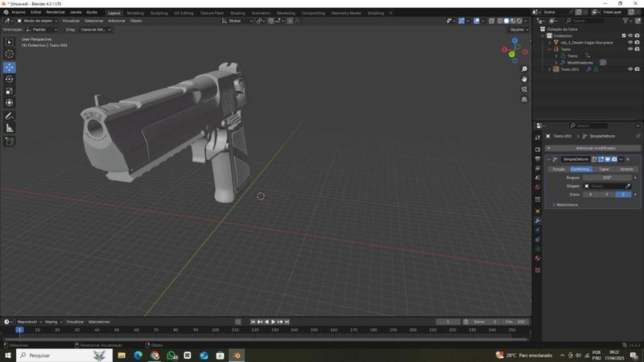Switch to the Modeling workspace tab
This screenshot has height=362, width=644.
[x=135, y=13]
